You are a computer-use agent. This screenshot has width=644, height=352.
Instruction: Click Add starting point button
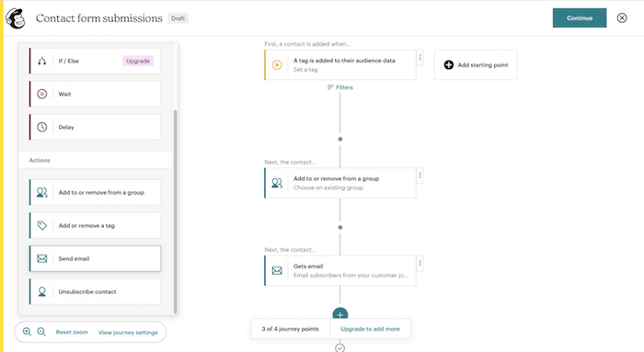click(x=476, y=65)
